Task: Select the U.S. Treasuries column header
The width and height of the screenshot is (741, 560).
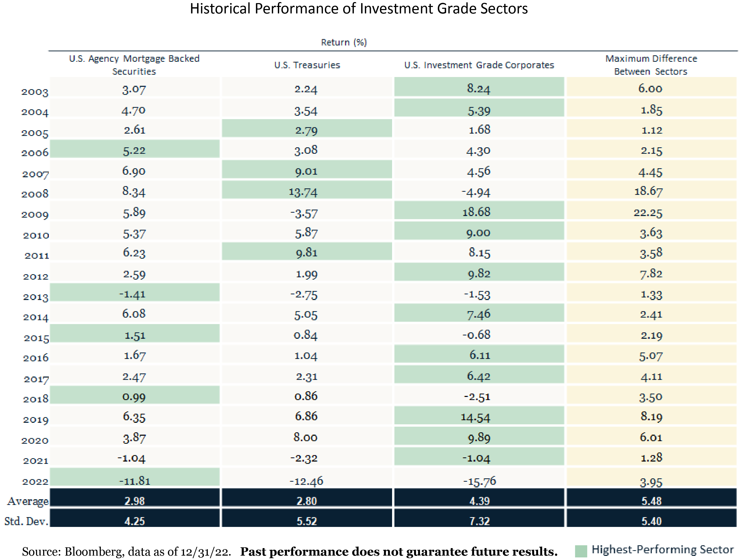Action: pyautogui.click(x=307, y=65)
